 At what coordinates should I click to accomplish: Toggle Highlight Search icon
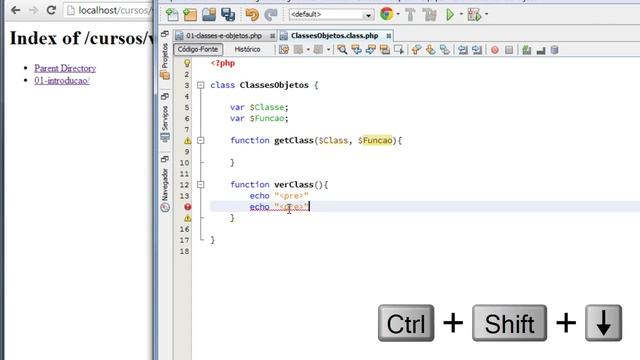pos(384,50)
